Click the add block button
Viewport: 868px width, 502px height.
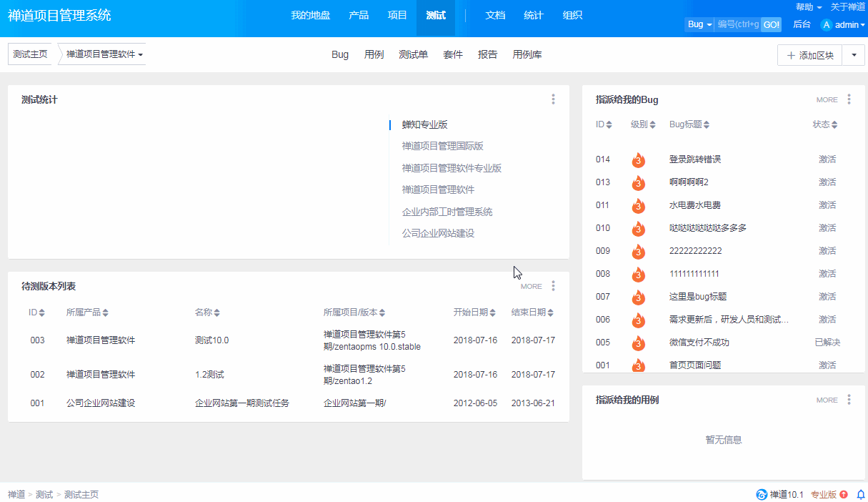tap(810, 55)
